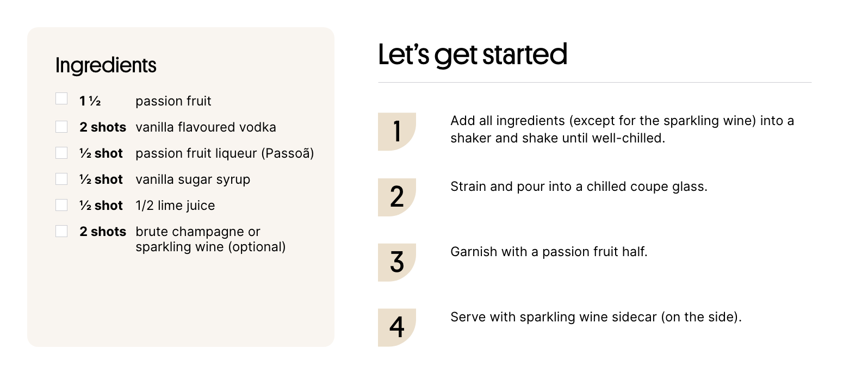This screenshot has height=385, width=868.
Task: Click the 'Add all ingredients' instruction text
Action: [622, 129]
